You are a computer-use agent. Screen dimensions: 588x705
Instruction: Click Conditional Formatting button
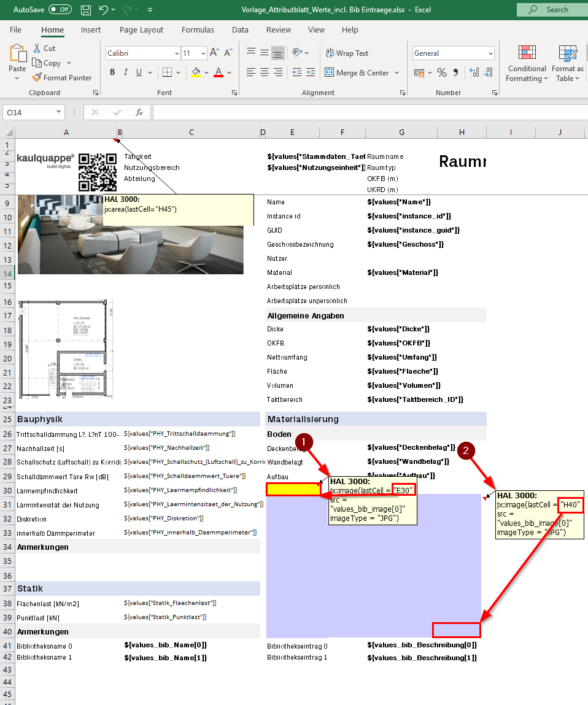coord(527,63)
